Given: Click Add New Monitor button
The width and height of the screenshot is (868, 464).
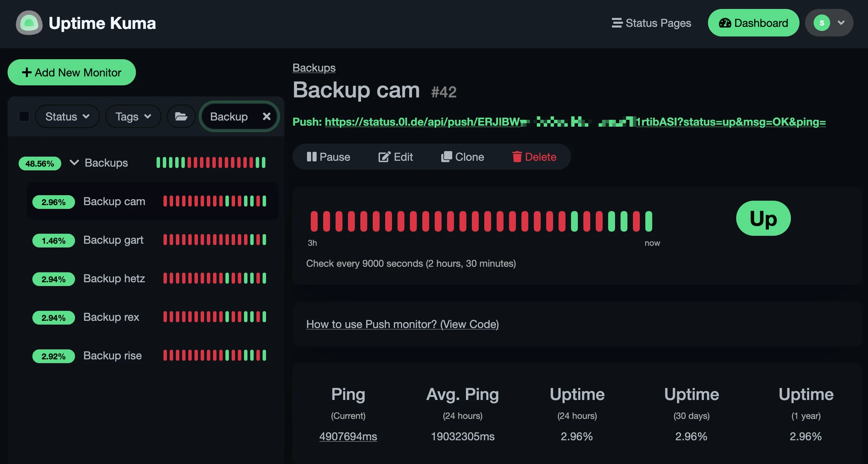Looking at the screenshot, I should tap(72, 73).
